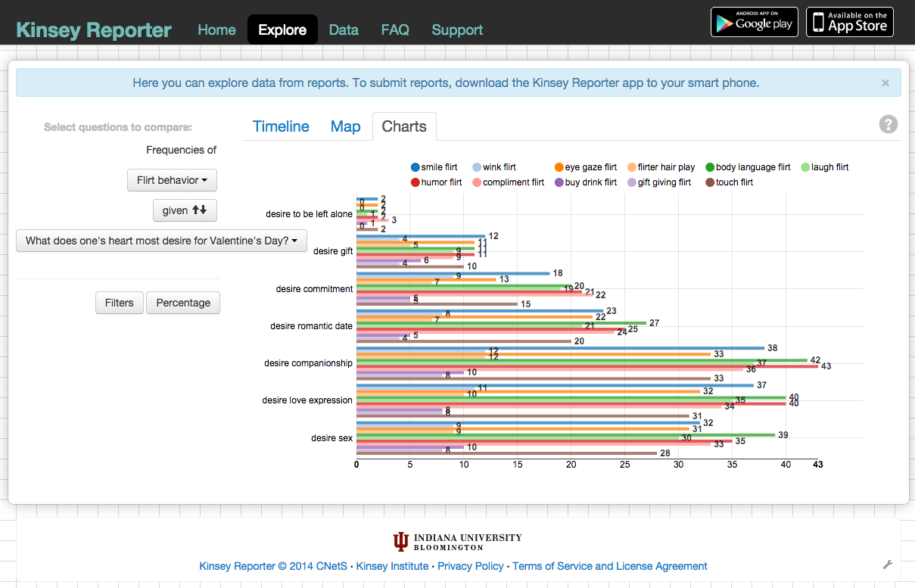Switch to the Timeline tab
Viewport: 915px width, 588px height.
pos(281,126)
